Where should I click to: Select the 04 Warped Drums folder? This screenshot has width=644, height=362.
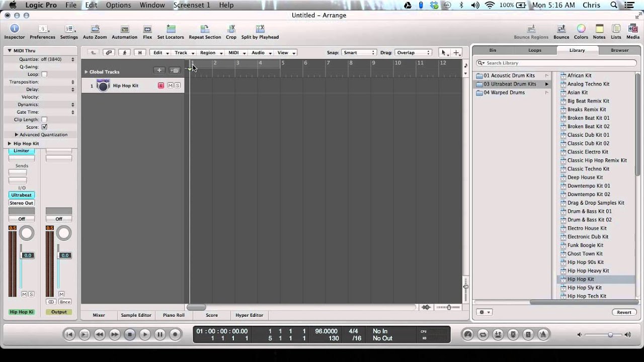coord(513,93)
